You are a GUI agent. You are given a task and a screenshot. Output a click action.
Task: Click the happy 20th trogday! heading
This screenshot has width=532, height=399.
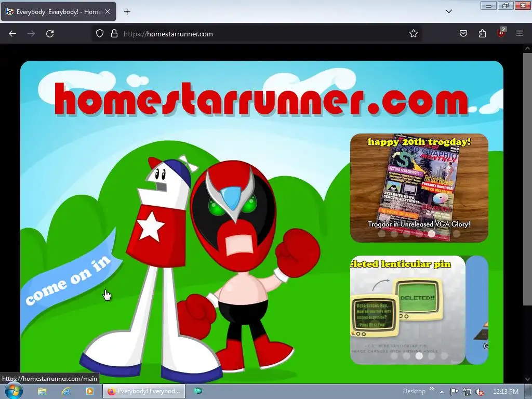(x=419, y=142)
